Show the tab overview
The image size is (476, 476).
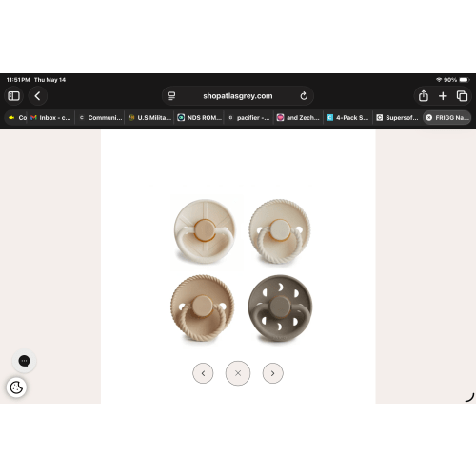pyautogui.click(x=462, y=96)
